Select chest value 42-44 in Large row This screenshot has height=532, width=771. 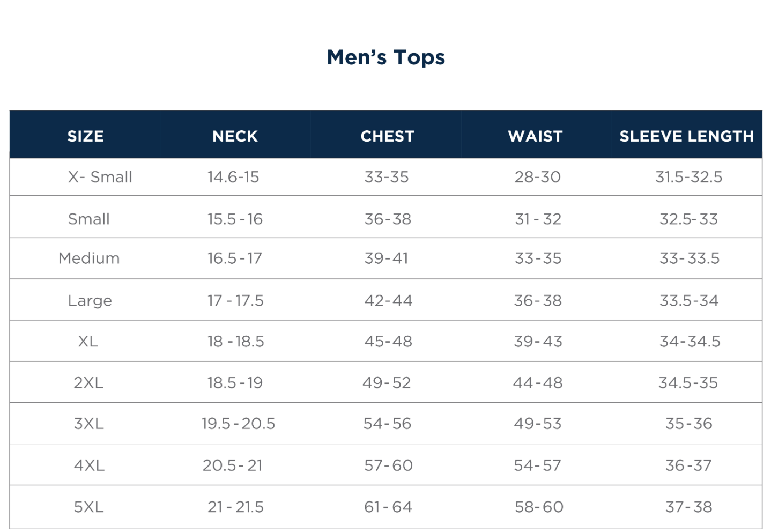tap(388, 301)
